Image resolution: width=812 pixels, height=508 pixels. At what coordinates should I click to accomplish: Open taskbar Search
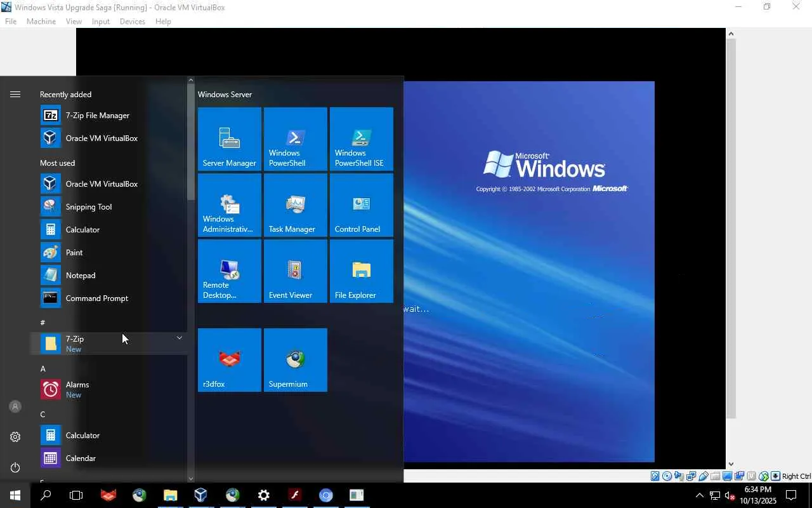click(46, 495)
